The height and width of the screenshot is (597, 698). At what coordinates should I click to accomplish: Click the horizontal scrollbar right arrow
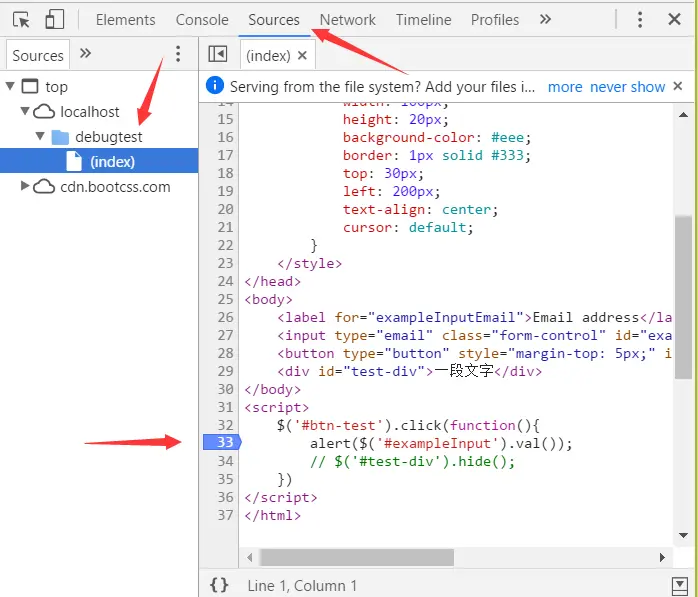pyautogui.click(x=662, y=557)
